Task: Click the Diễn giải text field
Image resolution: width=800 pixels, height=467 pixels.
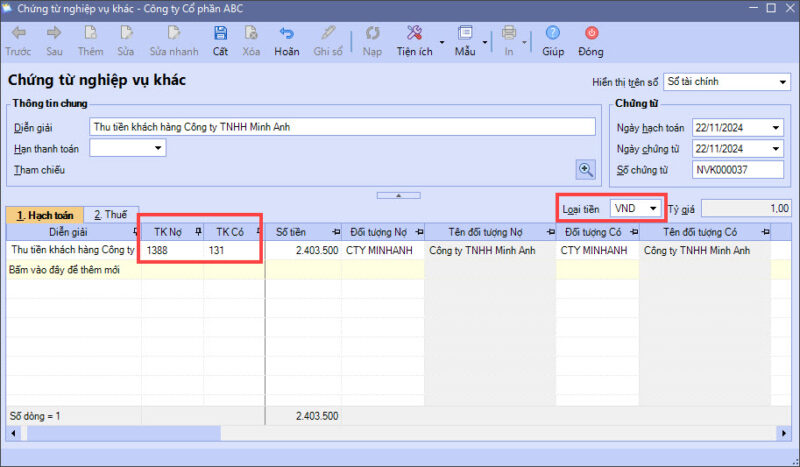Action: (x=340, y=127)
